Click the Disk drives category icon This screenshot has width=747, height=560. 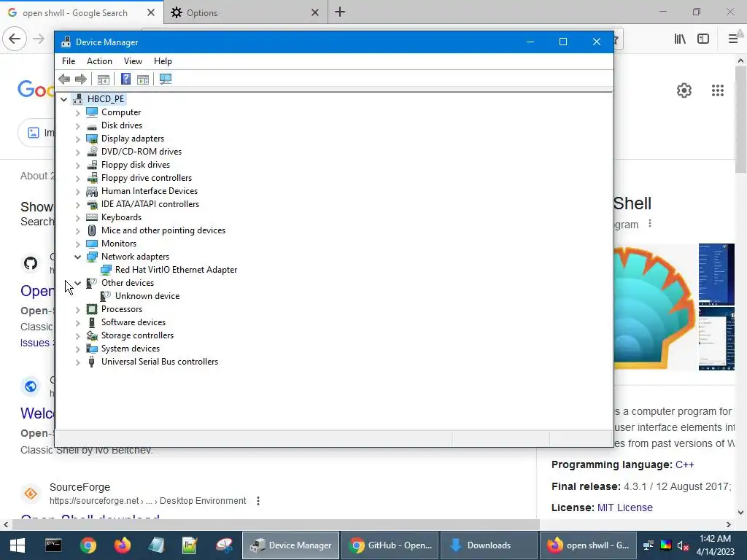[92, 125]
